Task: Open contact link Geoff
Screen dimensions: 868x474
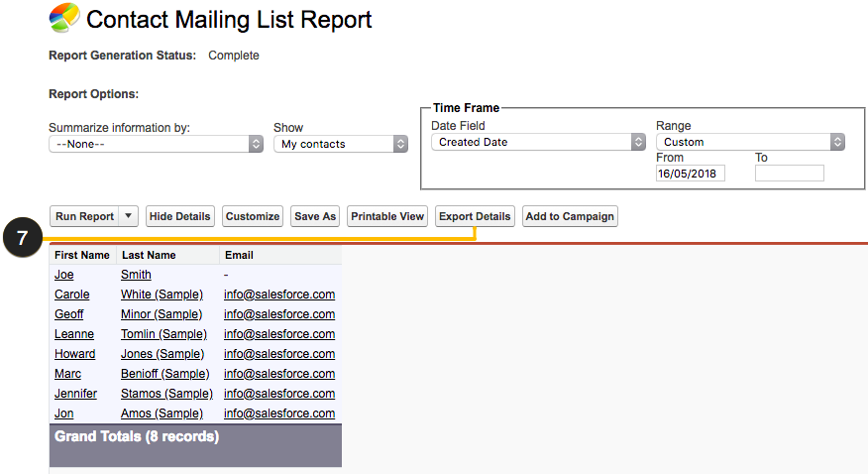Action: tap(69, 314)
